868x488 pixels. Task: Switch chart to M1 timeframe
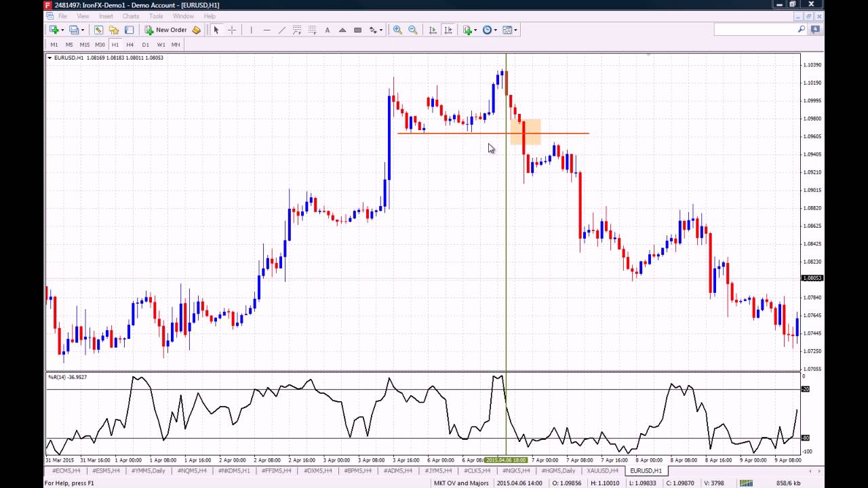(54, 45)
